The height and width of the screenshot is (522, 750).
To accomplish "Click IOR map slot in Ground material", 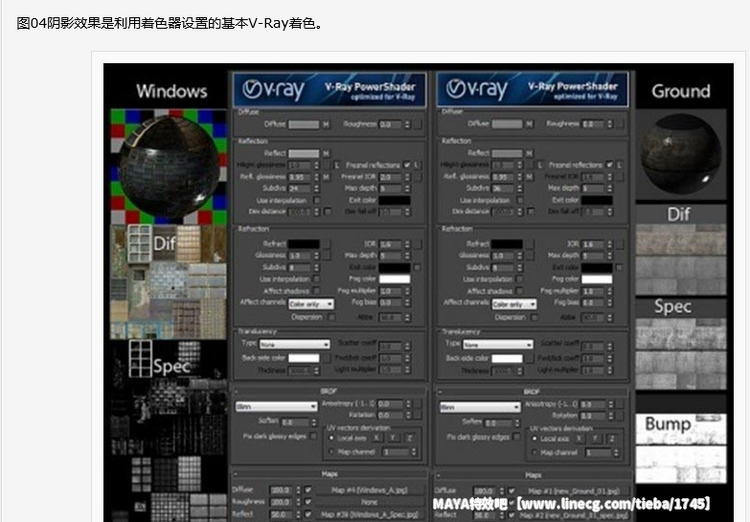I will click(x=620, y=244).
